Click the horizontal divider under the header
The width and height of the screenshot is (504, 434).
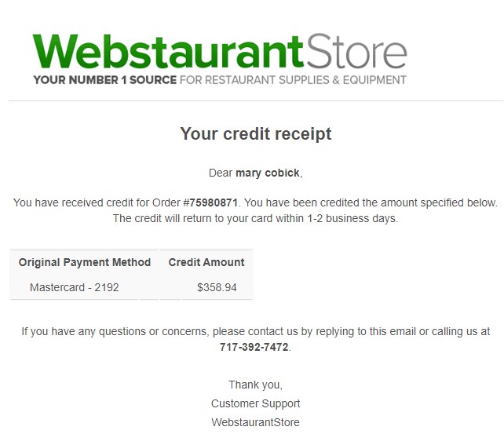coord(256,101)
